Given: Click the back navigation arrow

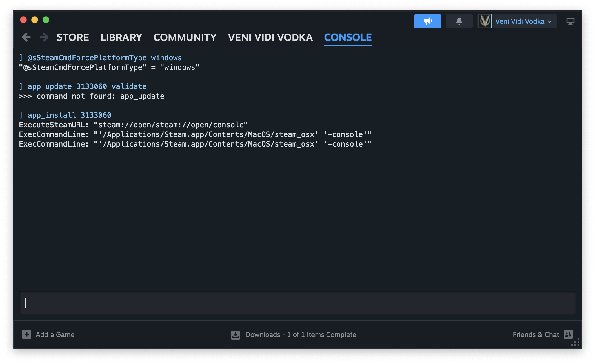Looking at the screenshot, I should tap(26, 37).
